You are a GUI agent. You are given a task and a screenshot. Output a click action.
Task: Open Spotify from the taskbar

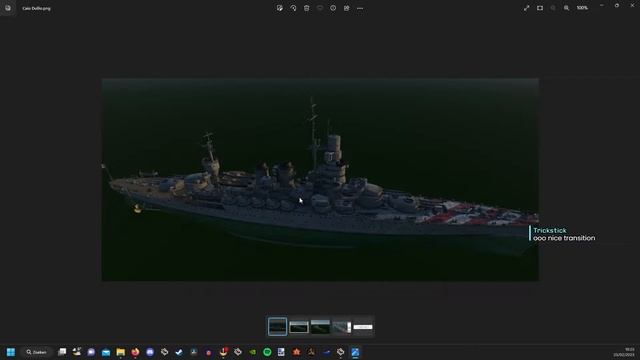[267, 352]
